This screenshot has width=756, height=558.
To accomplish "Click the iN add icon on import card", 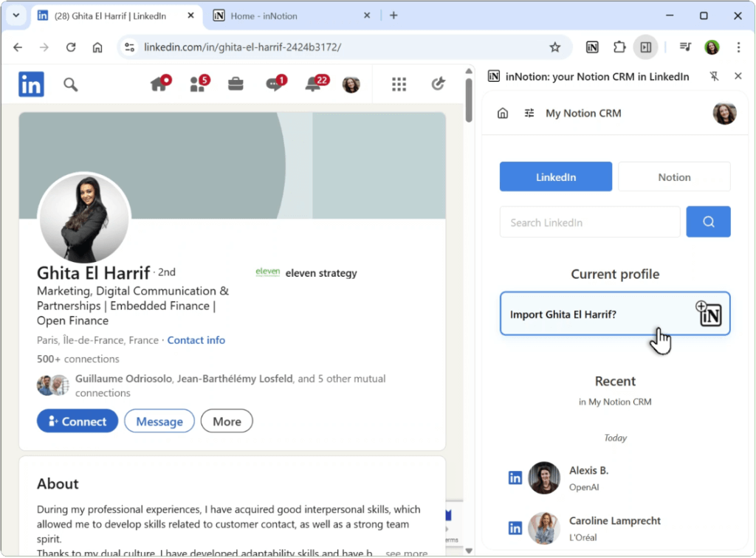I will coord(708,314).
